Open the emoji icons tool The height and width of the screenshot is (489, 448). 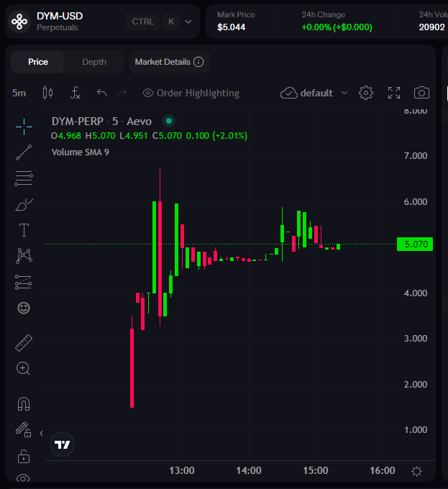point(24,308)
